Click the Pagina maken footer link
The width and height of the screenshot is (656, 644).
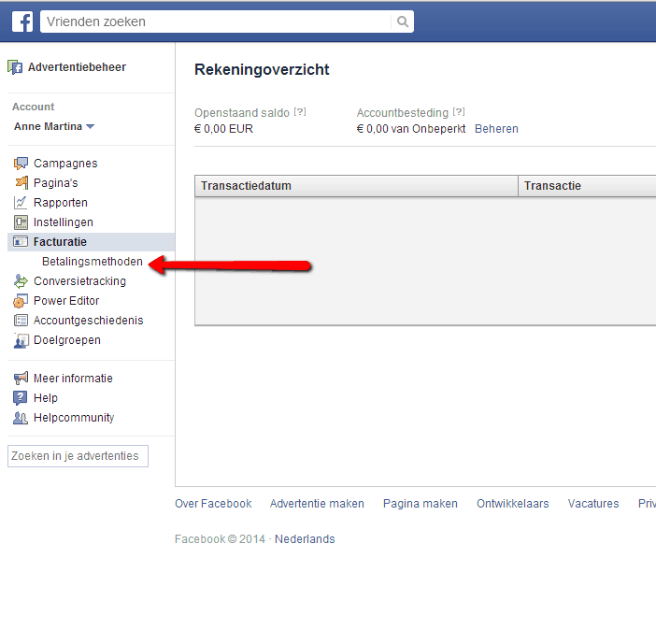pyautogui.click(x=420, y=504)
